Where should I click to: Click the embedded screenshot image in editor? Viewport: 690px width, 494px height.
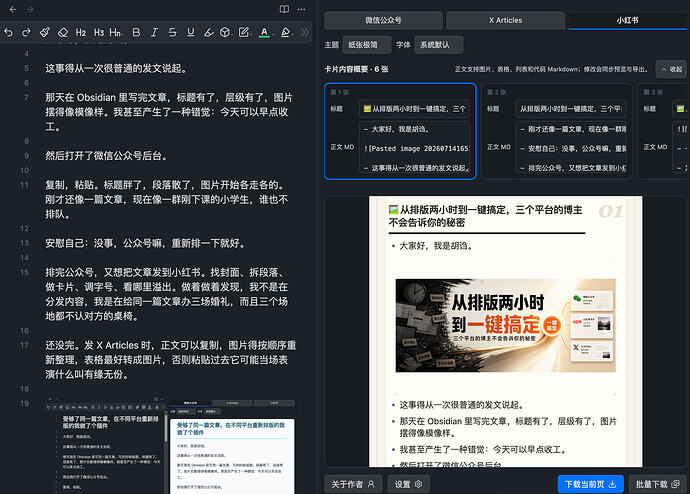(x=170, y=445)
